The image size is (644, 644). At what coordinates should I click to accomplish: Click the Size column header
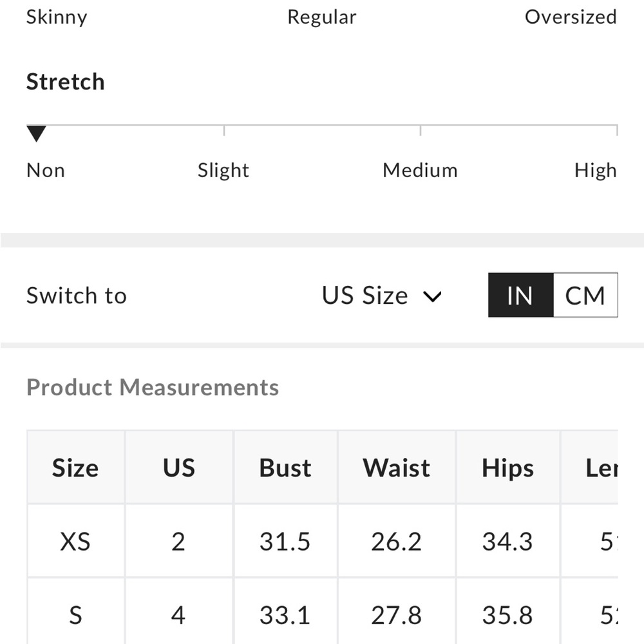[x=75, y=468]
